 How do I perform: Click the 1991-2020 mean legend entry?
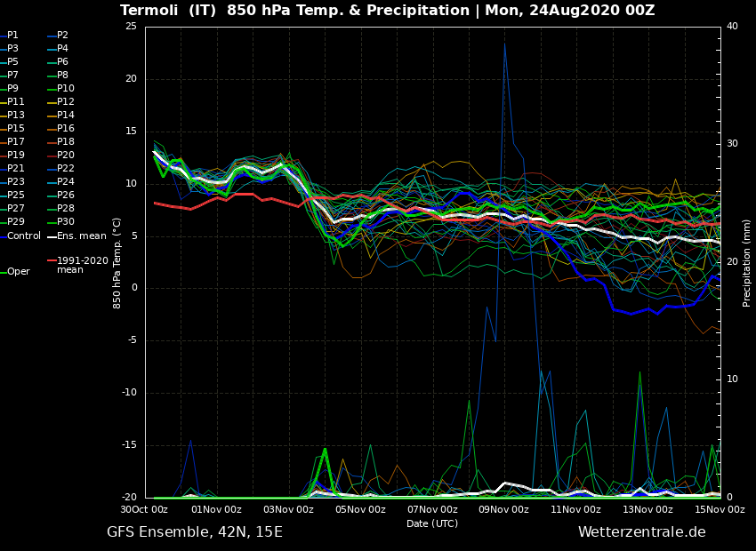pos(82,265)
